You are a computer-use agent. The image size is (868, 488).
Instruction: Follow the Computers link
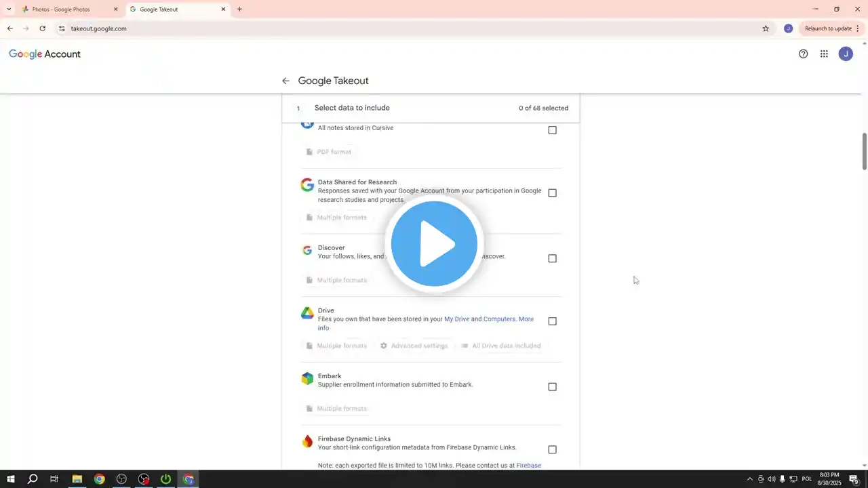pyautogui.click(x=499, y=319)
